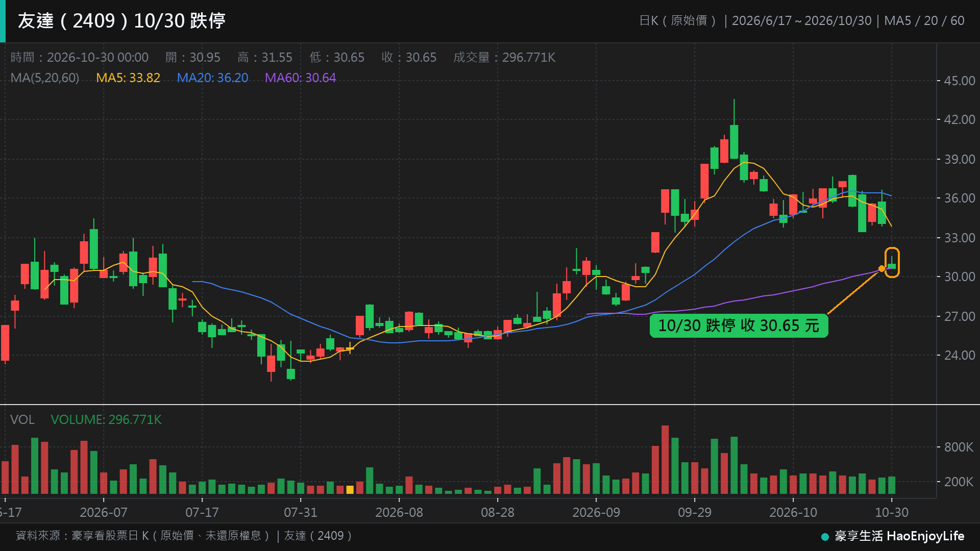Click the 日K（原始價）header label
This screenshot has height=551, width=980.
[x=678, y=20]
